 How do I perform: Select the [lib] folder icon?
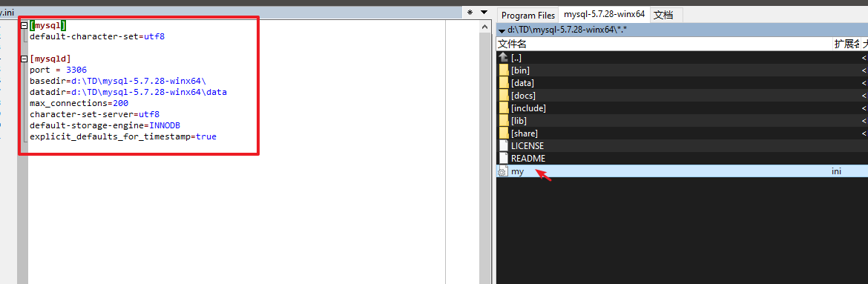503,121
